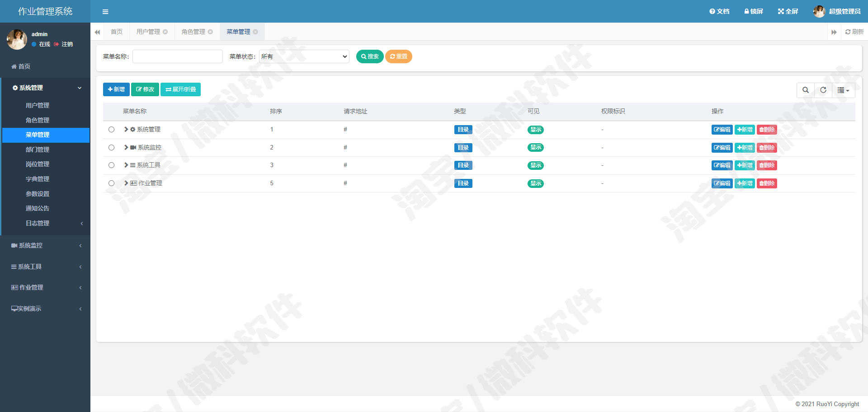Expand 作业管理 sidebar section
This screenshot has width=868, height=412.
pos(45,287)
